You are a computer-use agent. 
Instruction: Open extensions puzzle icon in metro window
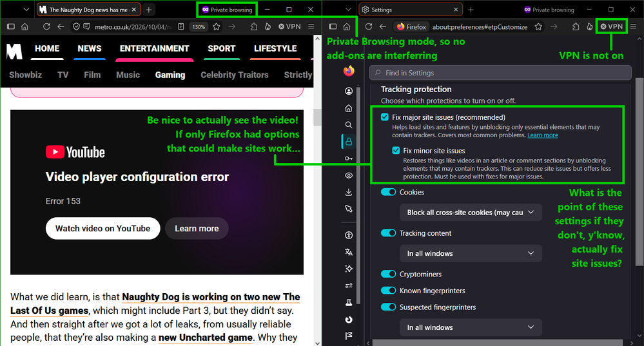coord(254,26)
